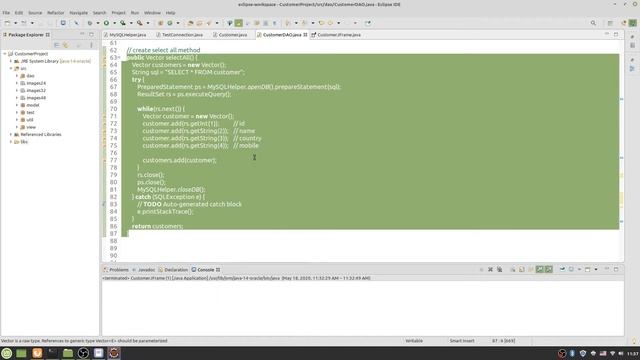
Task: Click the New Java Class toolbar icon
Action: (x=170, y=23)
